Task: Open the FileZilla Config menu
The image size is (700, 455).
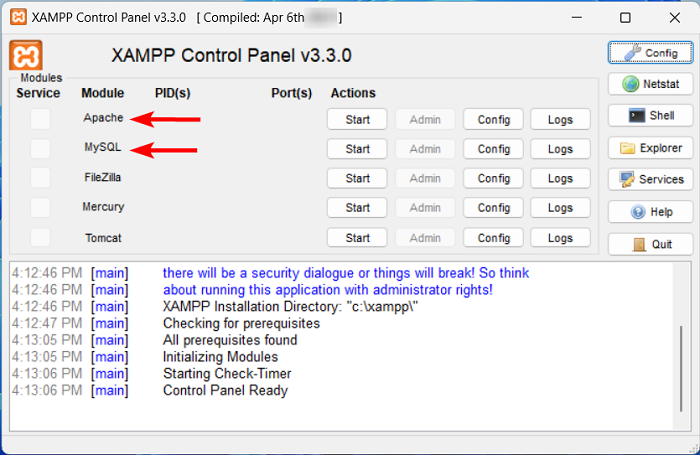Action: [493, 178]
